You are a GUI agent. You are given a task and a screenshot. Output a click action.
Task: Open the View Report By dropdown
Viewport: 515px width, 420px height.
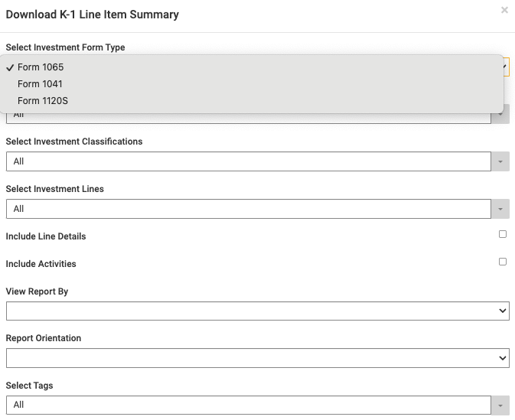pyautogui.click(x=257, y=311)
